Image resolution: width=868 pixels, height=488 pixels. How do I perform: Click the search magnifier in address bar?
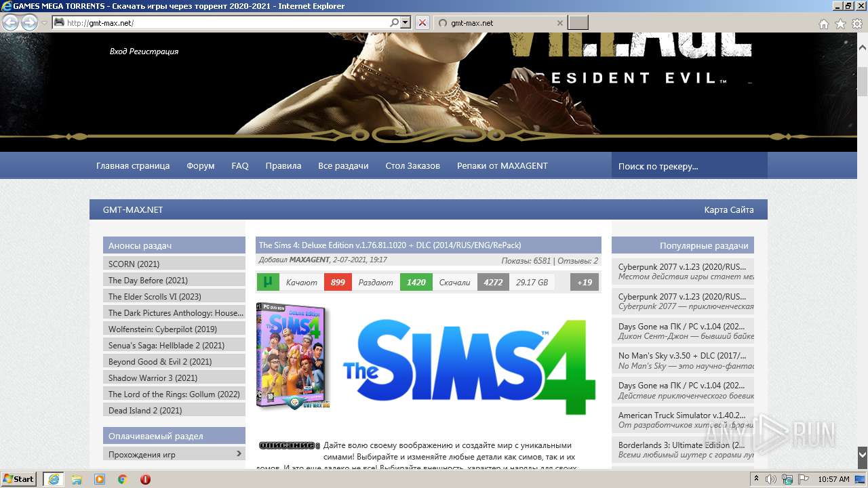point(395,22)
